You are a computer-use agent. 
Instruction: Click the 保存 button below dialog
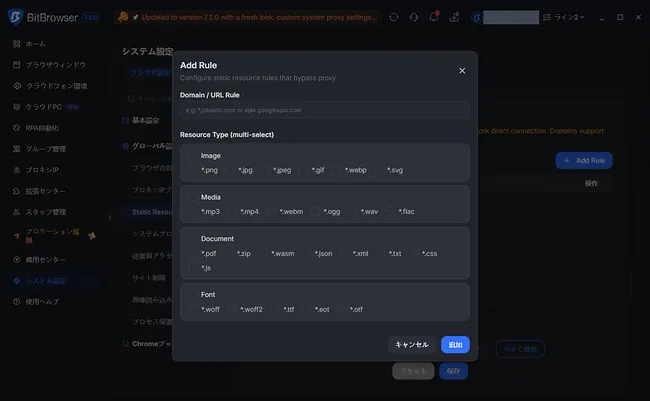click(x=454, y=371)
